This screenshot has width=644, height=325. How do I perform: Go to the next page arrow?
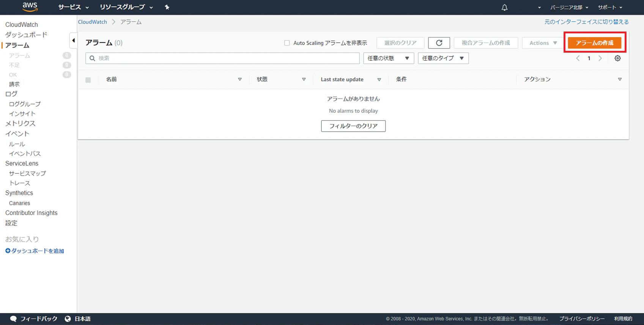pos(600,58)
